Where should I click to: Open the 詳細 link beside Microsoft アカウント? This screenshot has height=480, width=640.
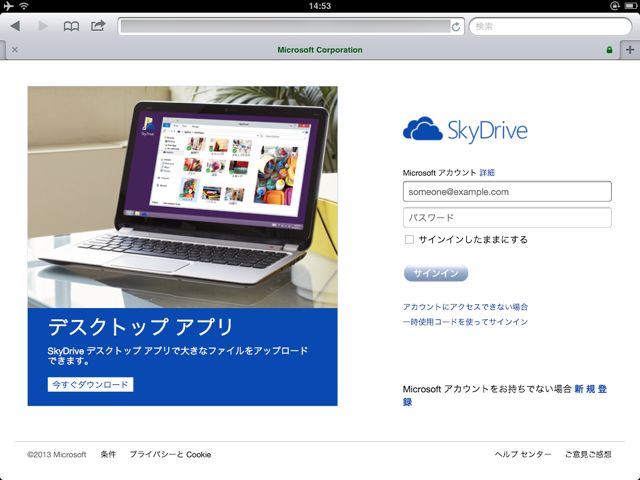click(487, 173)
